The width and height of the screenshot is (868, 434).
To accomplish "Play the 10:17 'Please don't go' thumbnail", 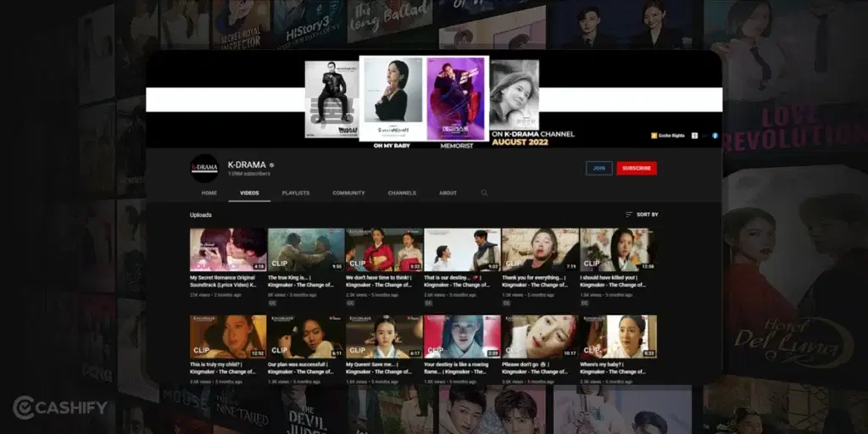I will (x=540, y=337).
